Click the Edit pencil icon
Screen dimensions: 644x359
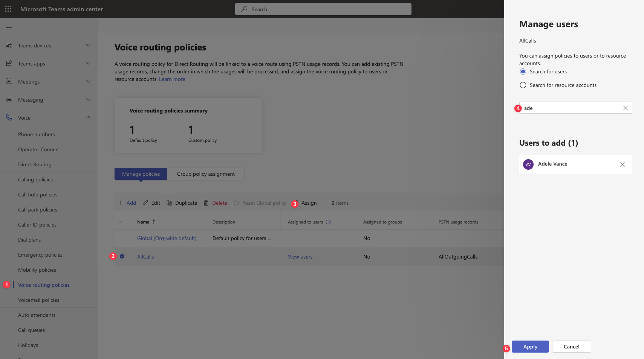145,203
